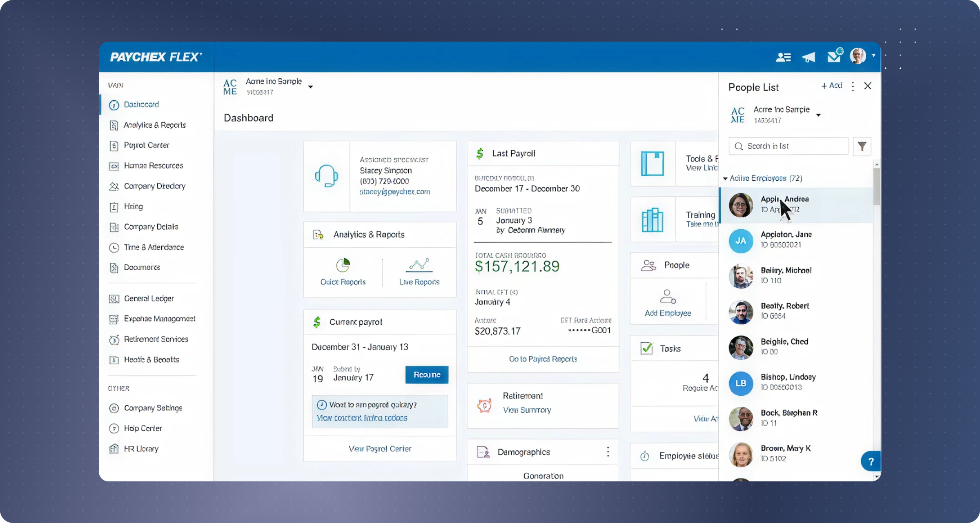Expand the Acme company selector dropdown on dashboard

click(311, 87)
